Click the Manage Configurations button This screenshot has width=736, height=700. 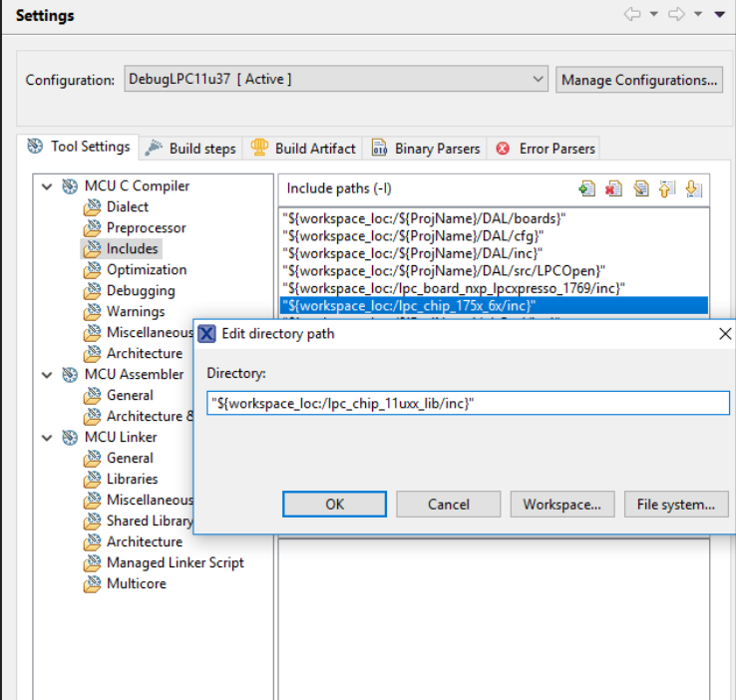coord(639,80)
